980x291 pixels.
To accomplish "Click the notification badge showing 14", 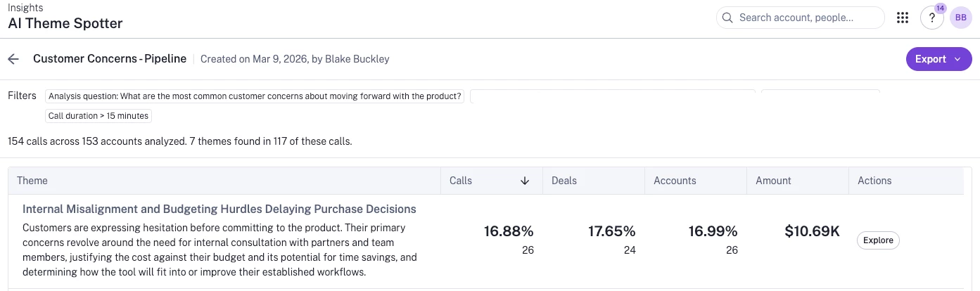I will (x=941, y=8).
